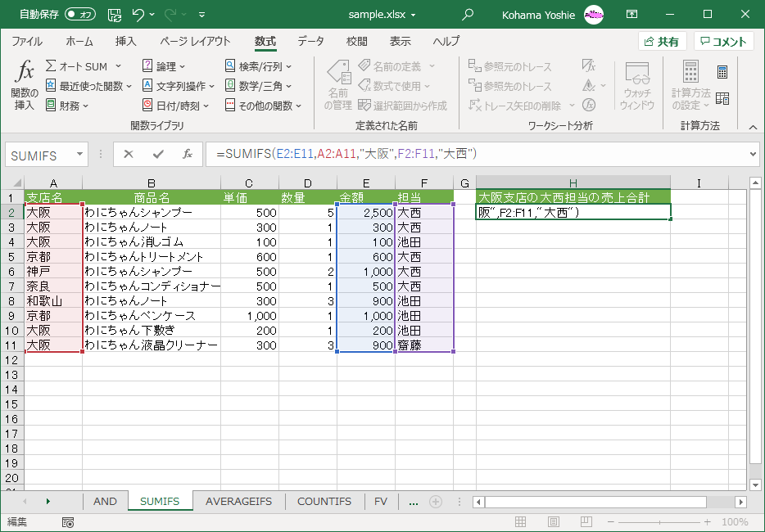
Task: Click the Share (共有) button
Action: click(662, 42)
